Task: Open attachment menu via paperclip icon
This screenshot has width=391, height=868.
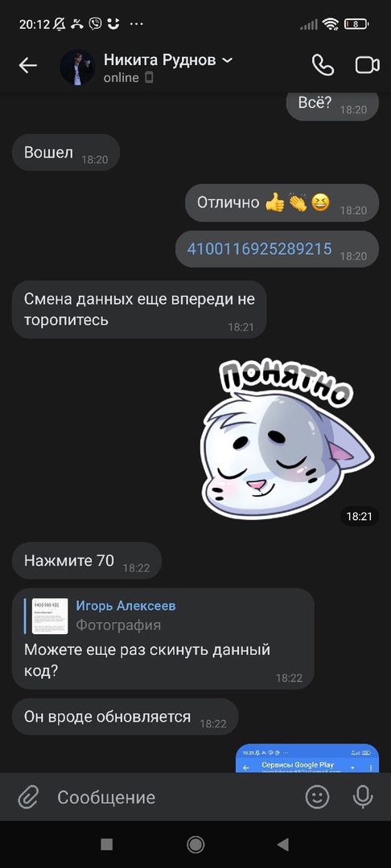Action: [27, 797]
